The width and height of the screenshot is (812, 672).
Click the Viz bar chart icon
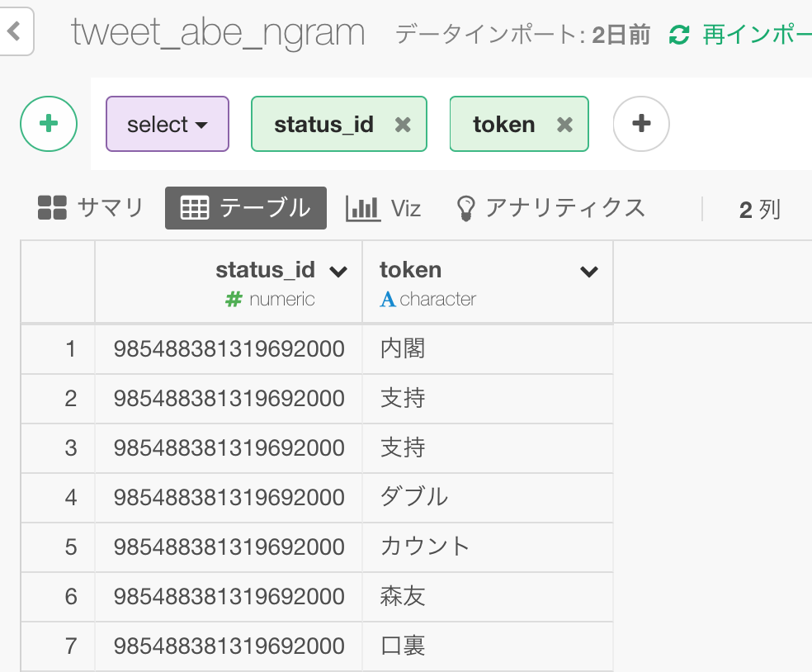click(363, 208)
